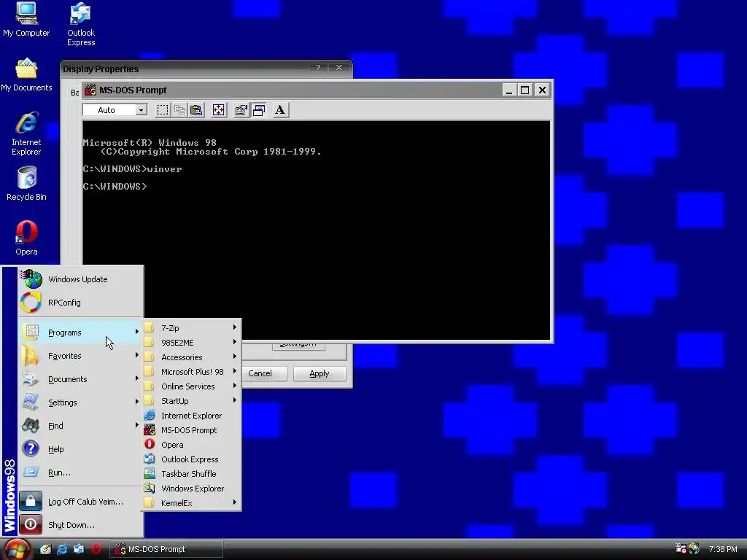Select My Computer desktop icon

tap(26, 20)
